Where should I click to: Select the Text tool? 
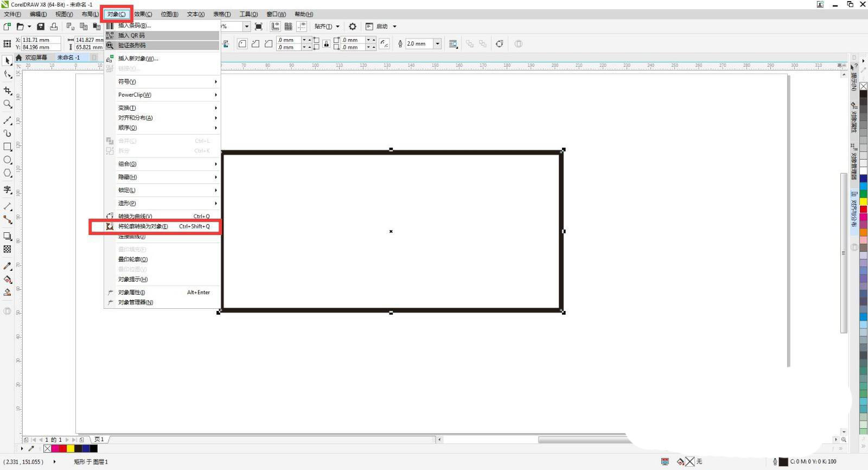tap(8, 189)
